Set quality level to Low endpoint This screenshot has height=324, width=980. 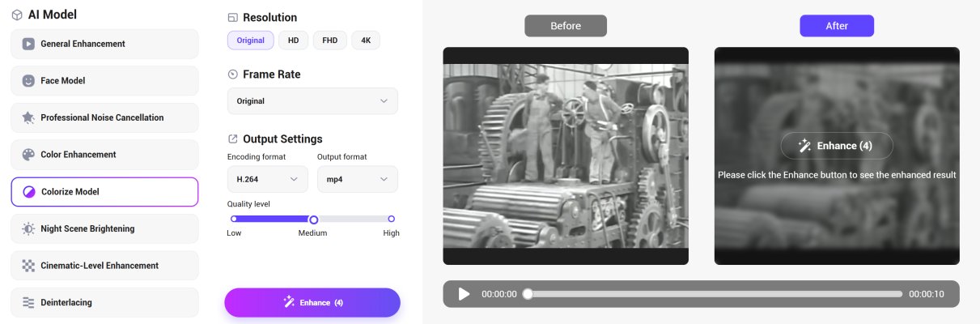[234, 219]
